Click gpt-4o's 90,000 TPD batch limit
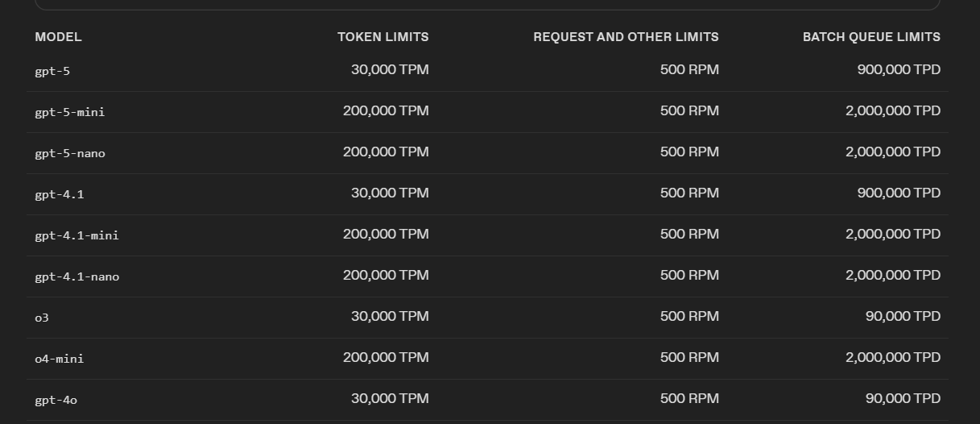 point(903,399)
